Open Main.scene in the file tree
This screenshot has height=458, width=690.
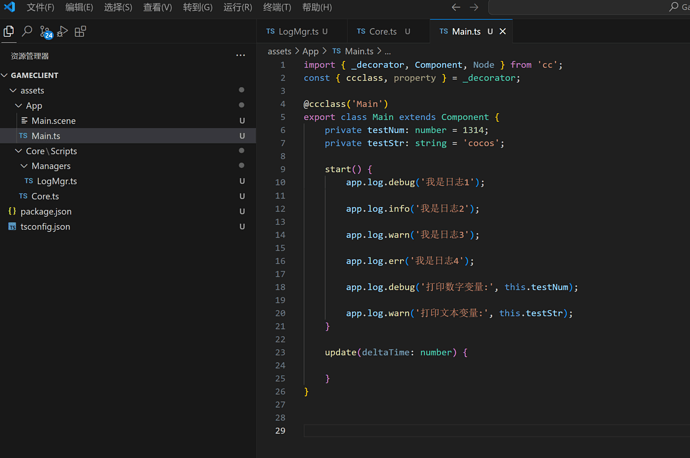click(x=53, y=121)
